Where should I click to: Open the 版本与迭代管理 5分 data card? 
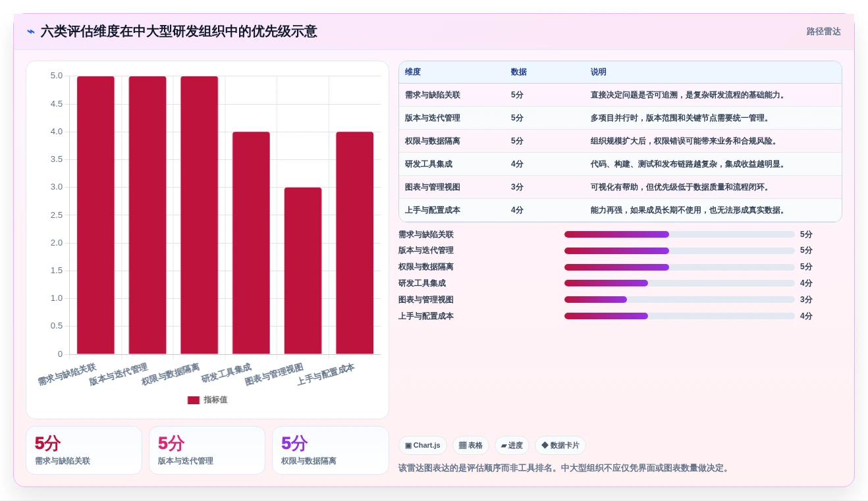coord(207,450)
